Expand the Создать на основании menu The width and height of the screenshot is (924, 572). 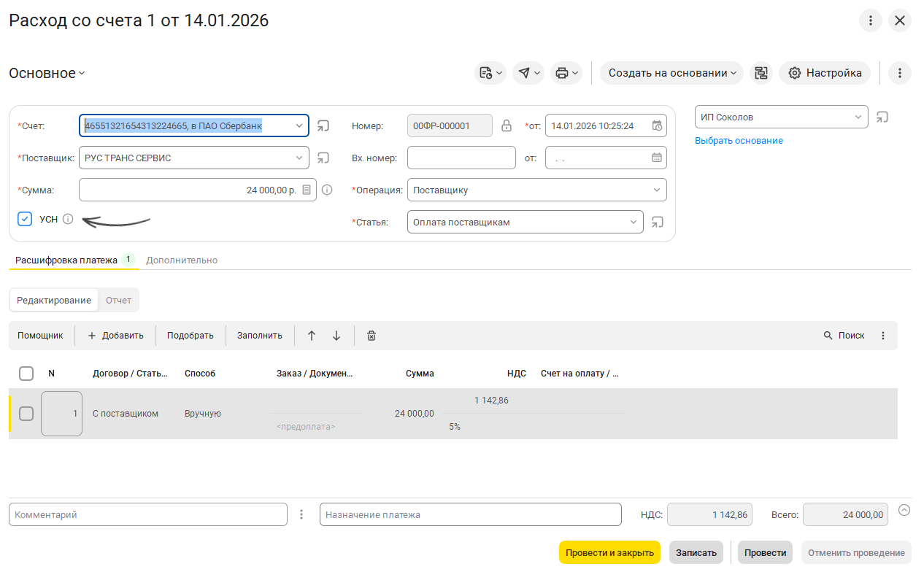tap(671, 73)
